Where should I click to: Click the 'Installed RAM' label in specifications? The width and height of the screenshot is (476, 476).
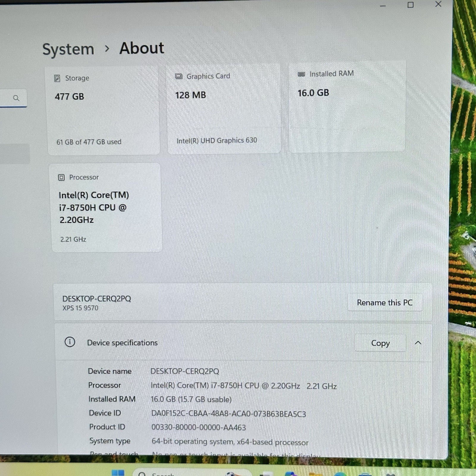point(112,399)
